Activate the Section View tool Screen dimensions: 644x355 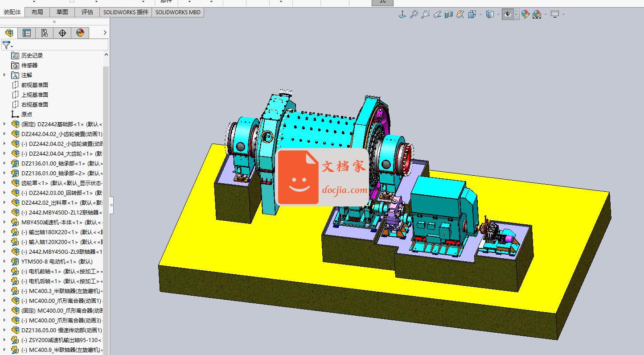click(448, 14)
